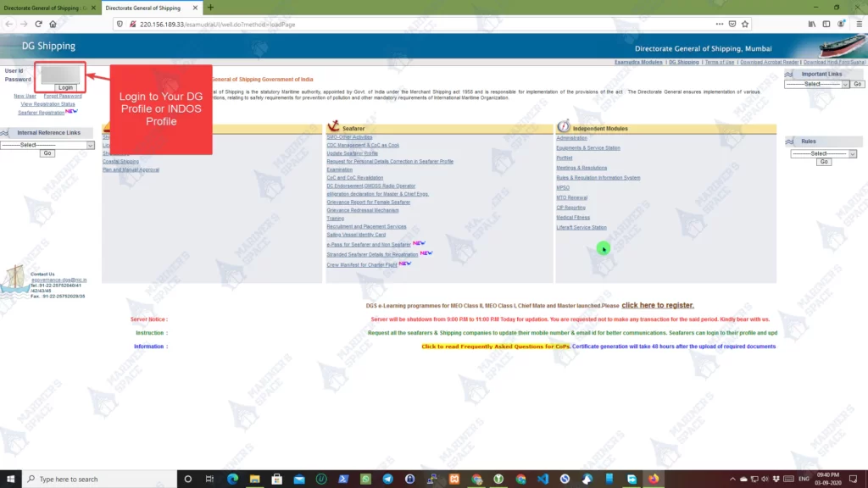Open Plan and Manual Approval link
Image resolution: width=868 pixels, height=488 pixels.
(x=131, y=169)
